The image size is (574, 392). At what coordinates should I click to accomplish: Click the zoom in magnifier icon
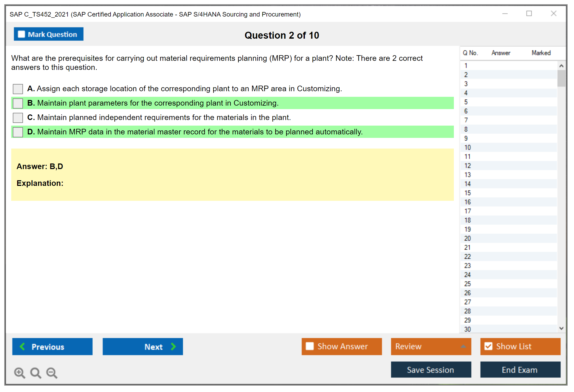19,373
